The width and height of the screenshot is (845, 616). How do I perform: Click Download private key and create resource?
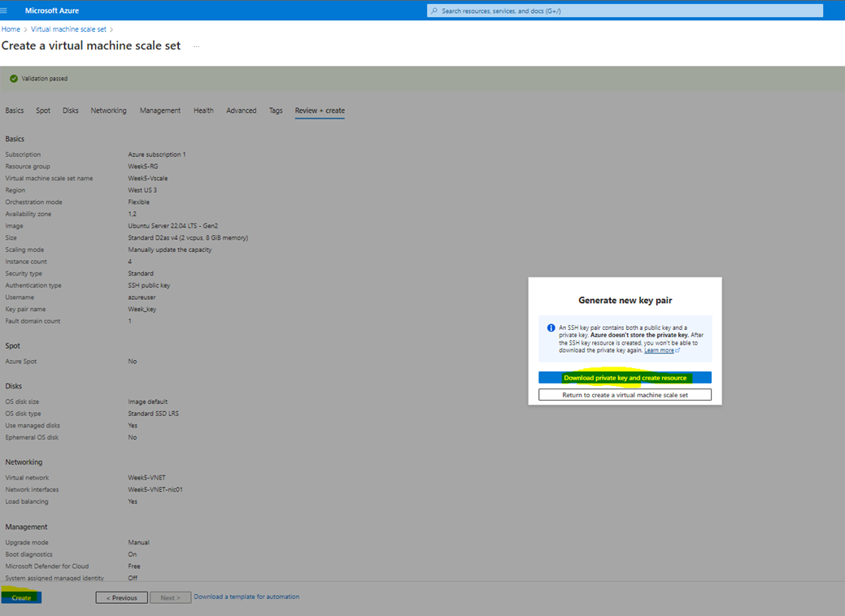pyautogui.click(x=625, y=377)
